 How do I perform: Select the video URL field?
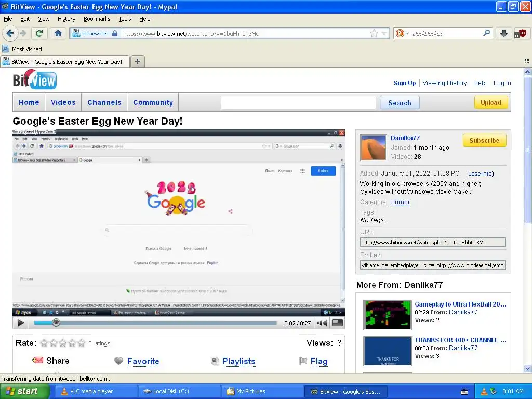(433, 242)
